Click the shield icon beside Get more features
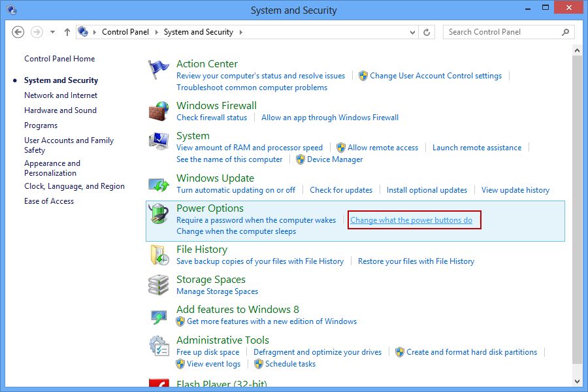 (180, 321)
